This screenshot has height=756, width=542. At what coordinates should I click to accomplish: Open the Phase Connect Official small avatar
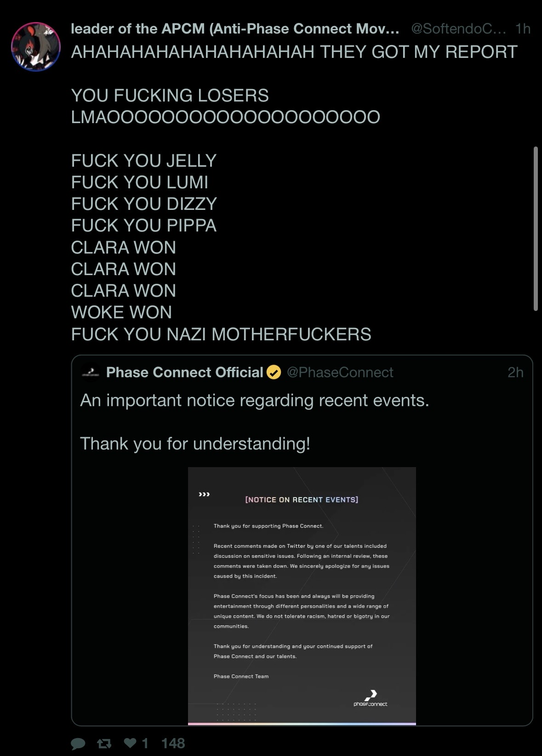[91, 372]
